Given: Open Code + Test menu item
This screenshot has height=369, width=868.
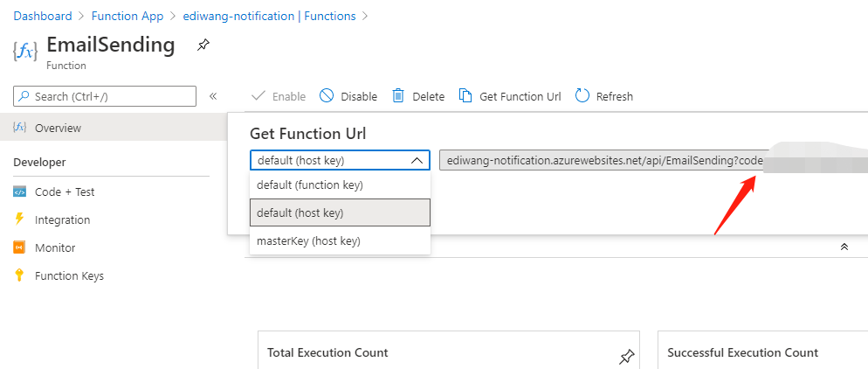Looking at the screenshot, I should [65, 191].
